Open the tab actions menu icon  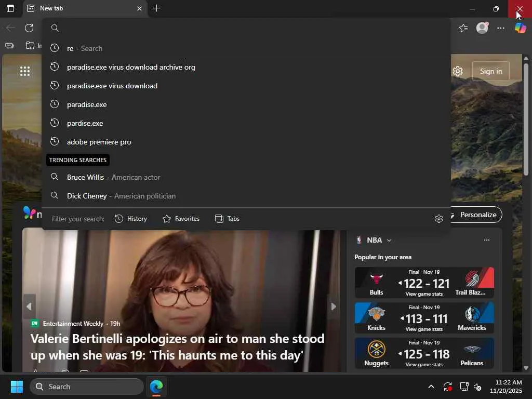coord(10,8)
